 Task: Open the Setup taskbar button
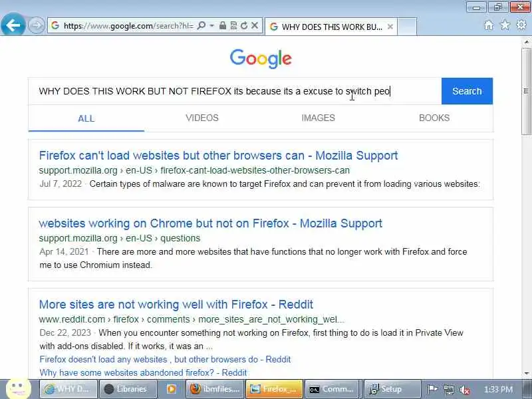(392, 389)
